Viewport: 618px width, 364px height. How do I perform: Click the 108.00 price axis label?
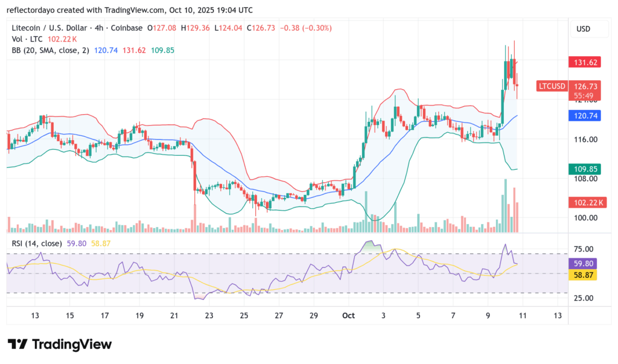[585, 179]
